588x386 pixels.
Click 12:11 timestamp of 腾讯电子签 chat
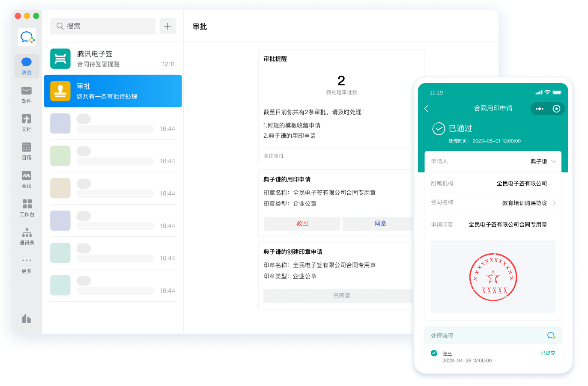click(x=168, y=64)
